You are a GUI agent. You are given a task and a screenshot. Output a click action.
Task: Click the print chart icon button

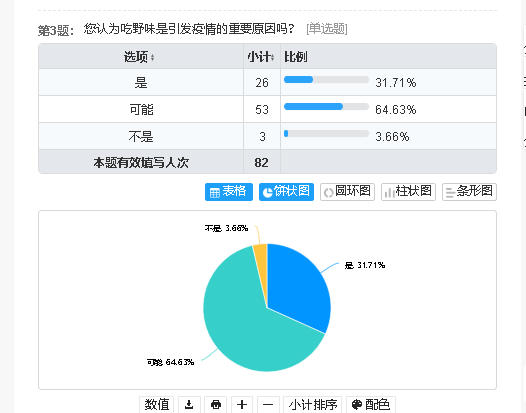(x=216, y=404)
